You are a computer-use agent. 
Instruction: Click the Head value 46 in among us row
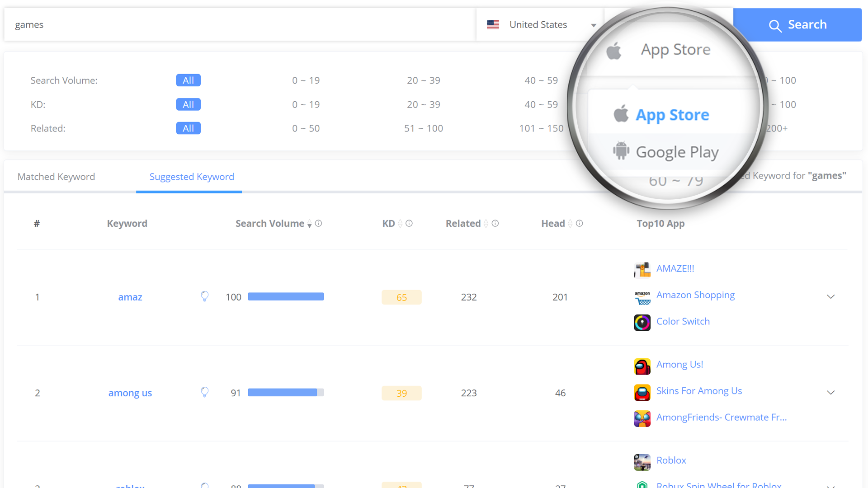click(560, 393)
